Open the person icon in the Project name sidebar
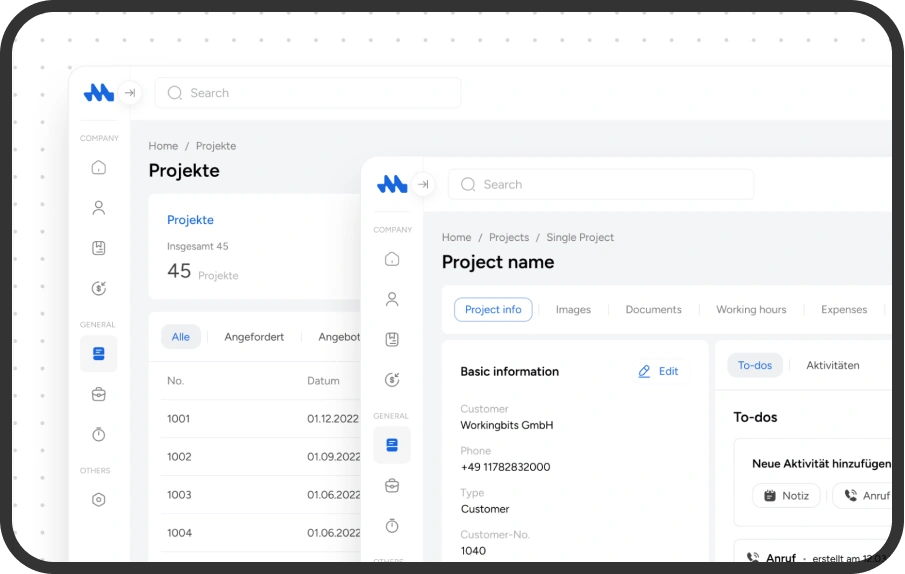Viewport: 905px width, 574px height. pos(392,299)
